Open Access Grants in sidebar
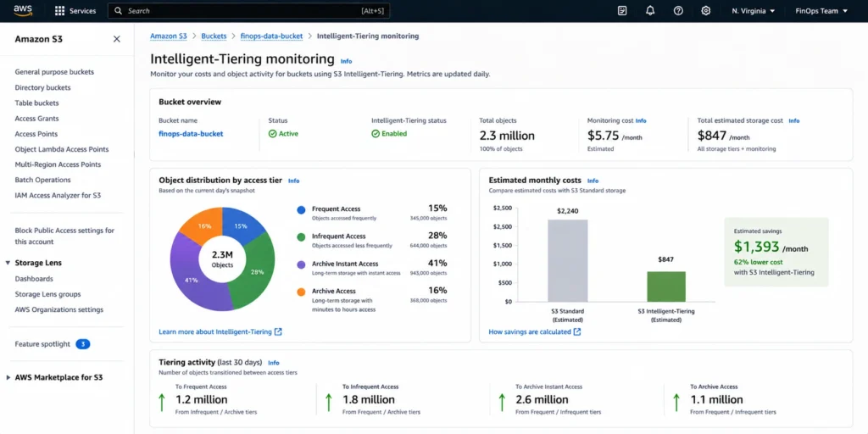 (36, 119)
